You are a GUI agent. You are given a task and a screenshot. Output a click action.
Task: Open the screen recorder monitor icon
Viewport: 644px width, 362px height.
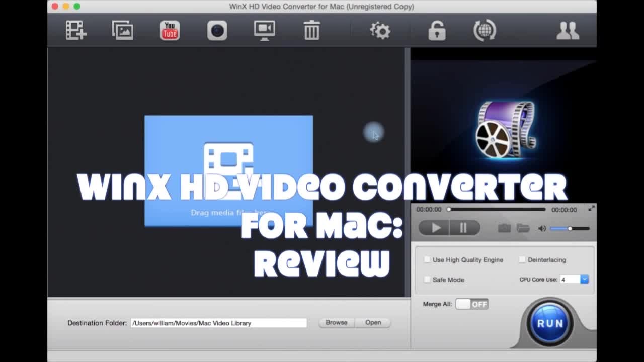point(264,30)
